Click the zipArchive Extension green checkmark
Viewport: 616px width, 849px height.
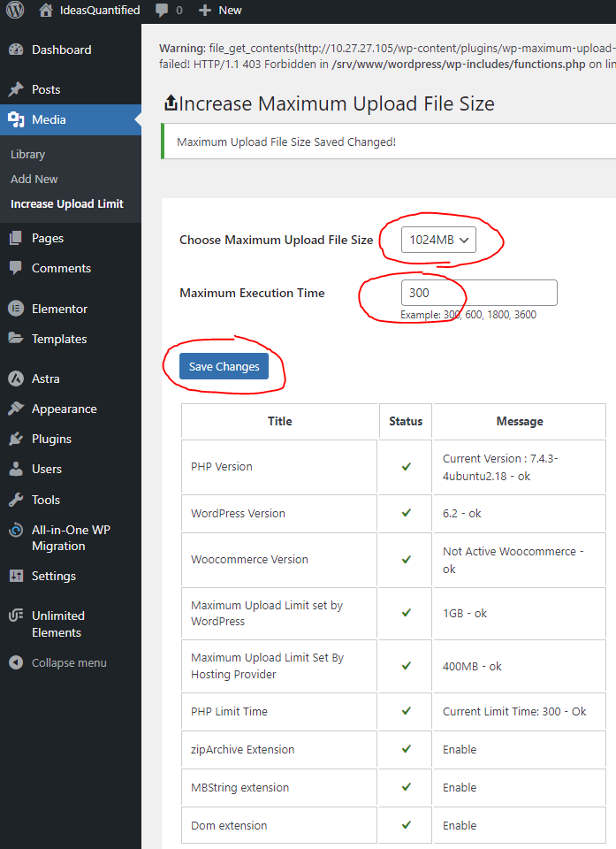[x=406, y=749]
